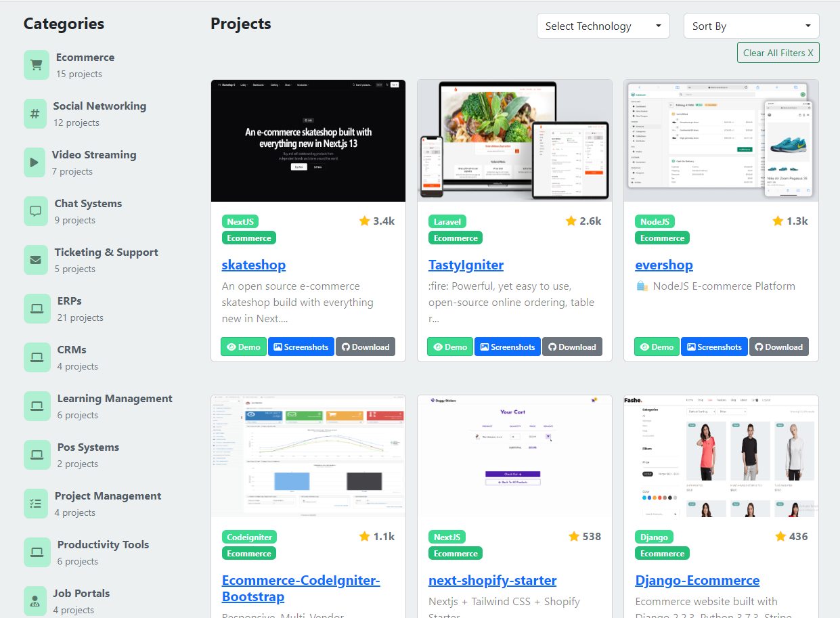Image resolution: width=840 pixels, height=618 pixels.
Task: Click the Job Portals person icon
Action: pos(35,601)
